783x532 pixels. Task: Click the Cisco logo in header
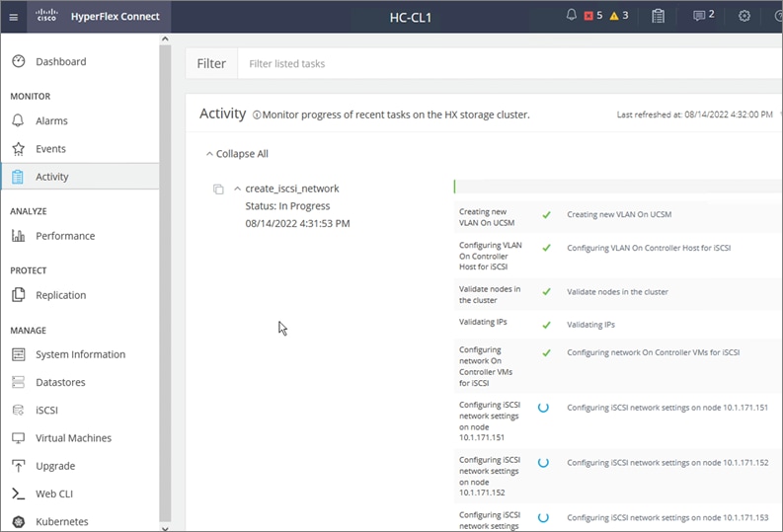[47, 16]
